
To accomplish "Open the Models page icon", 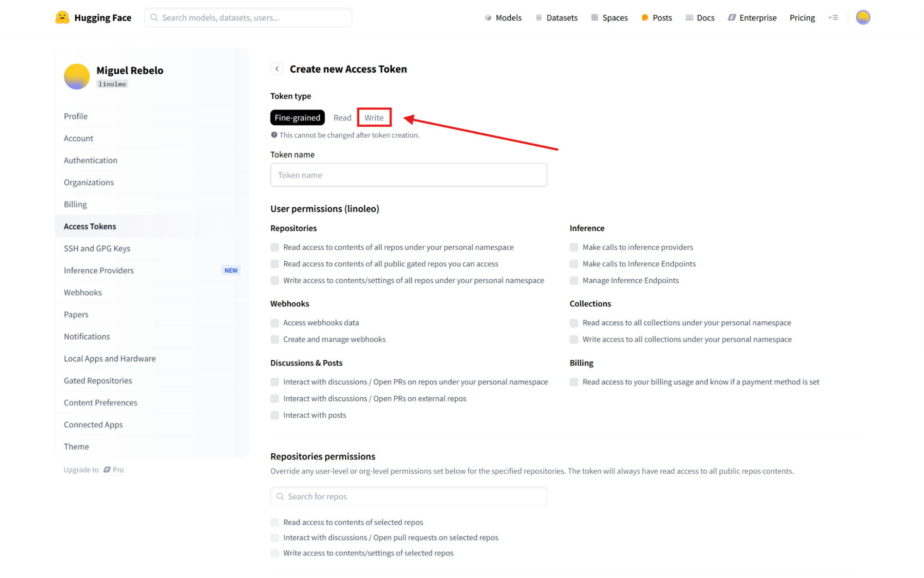I will tap(488, 18).
